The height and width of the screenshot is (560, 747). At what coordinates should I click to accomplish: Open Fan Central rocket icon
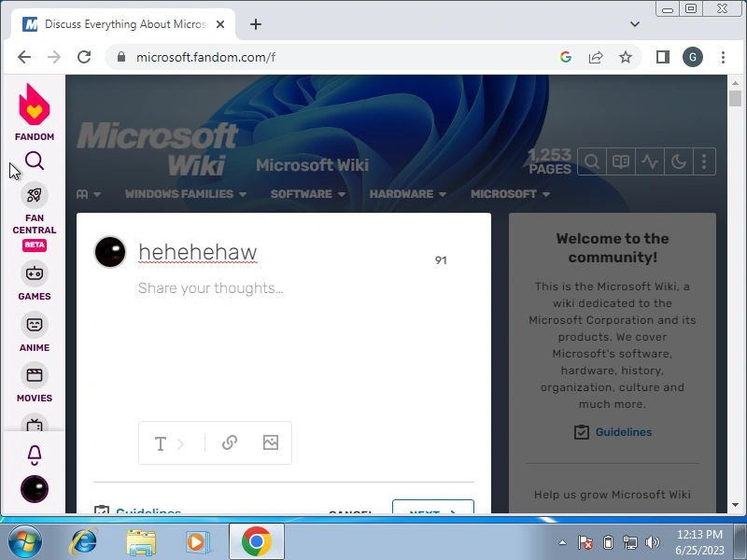35,195
